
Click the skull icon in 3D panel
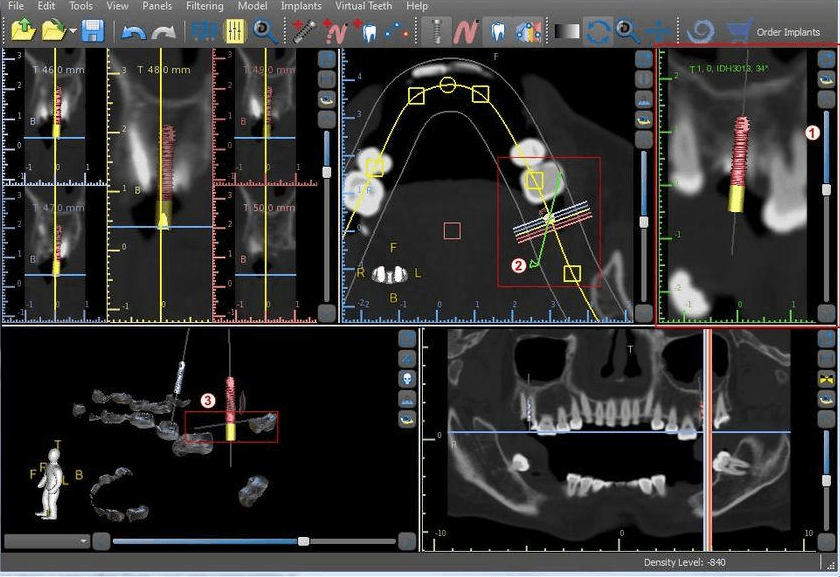click(407, 379)
